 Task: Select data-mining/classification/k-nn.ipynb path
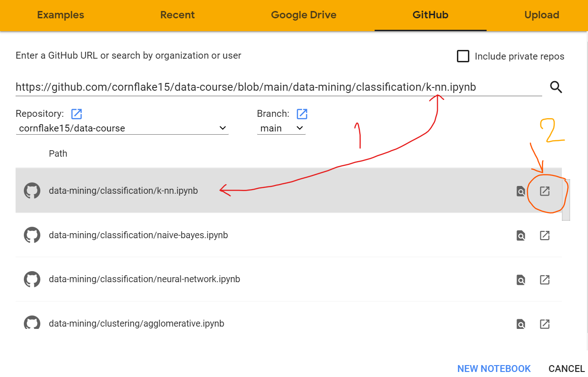point(123,191)
